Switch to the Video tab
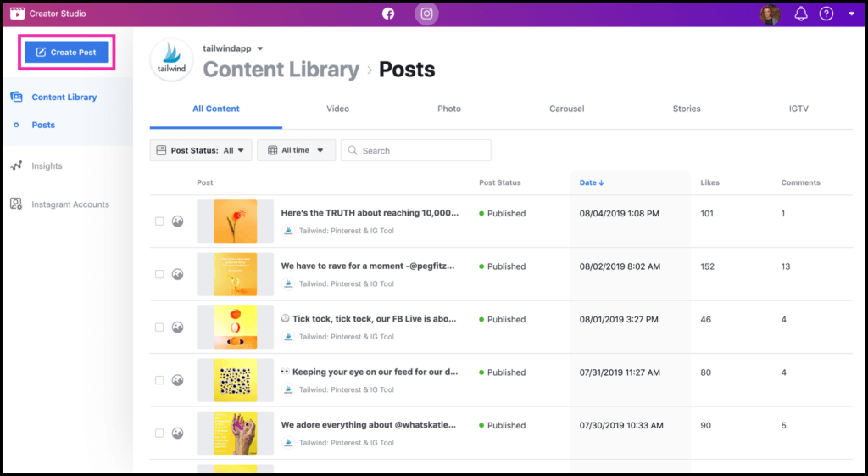The width and height of the screenshot is (868, 476). tap(337, 109)
